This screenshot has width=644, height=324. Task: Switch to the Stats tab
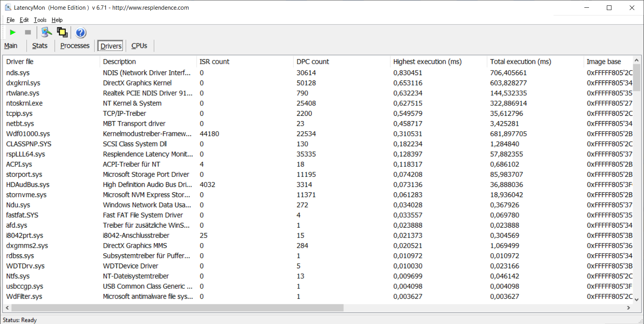pos(39,46)
